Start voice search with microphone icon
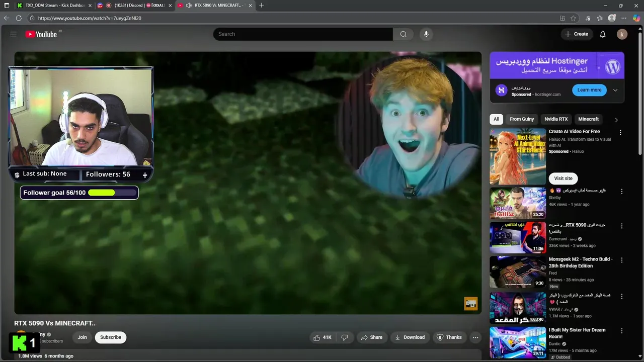 point(426,34)
